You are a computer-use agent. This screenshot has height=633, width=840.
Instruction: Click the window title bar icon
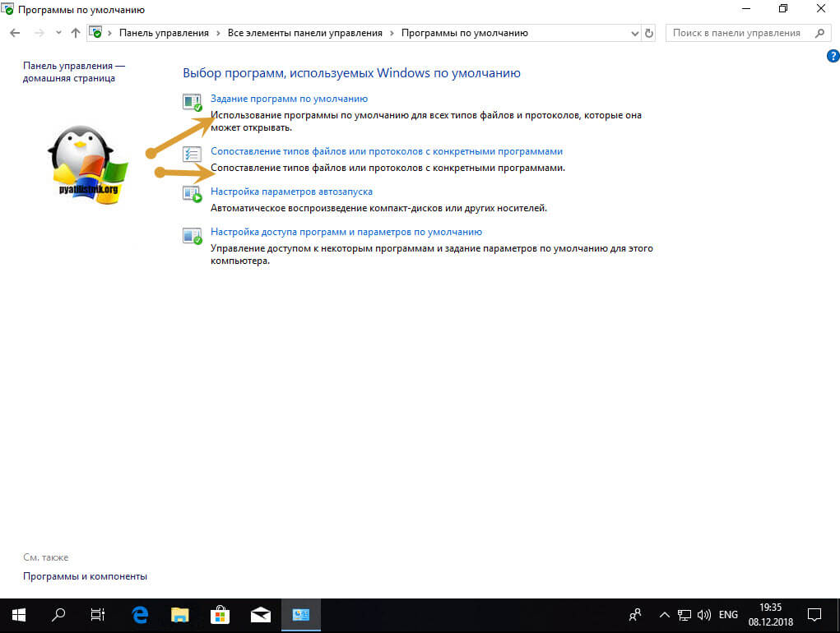pyautogui.click(x=7, y=9)
